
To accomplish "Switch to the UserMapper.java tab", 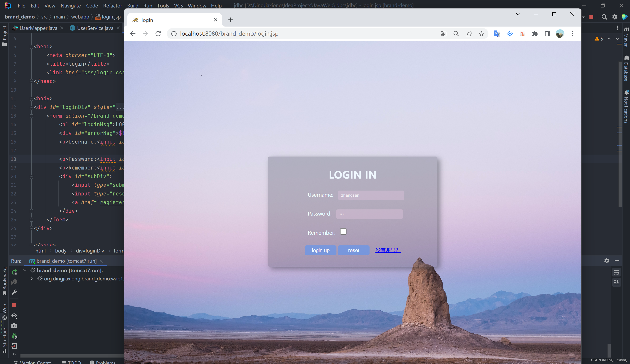I will click(38, 28).
